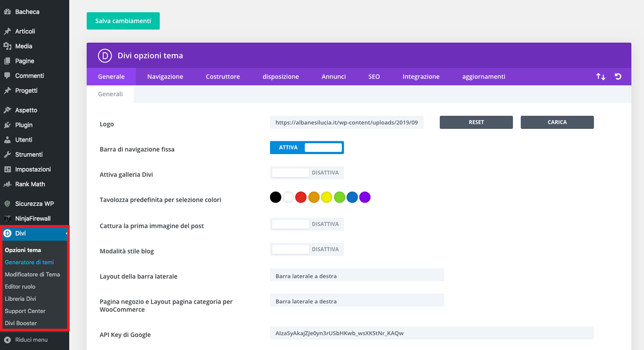
Task: Click the Impostazioni settings icon
Action: (7, 169)
